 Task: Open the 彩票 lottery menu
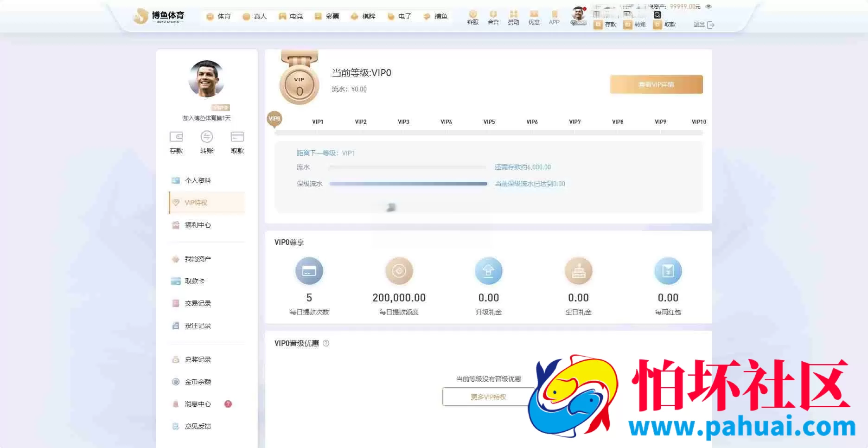pyautogui.click(x=327, y=16)
